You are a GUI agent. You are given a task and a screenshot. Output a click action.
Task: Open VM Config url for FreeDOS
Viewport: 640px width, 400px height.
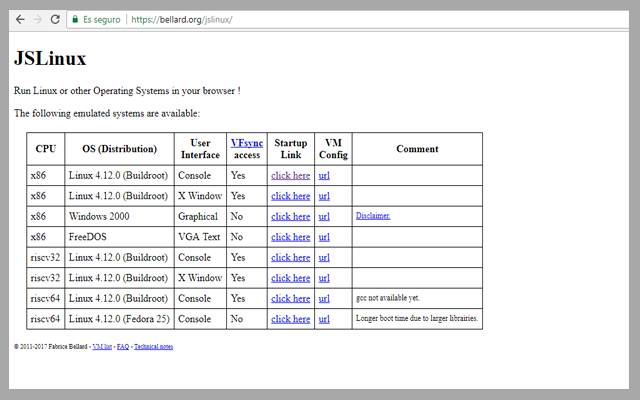coord(324,237)
